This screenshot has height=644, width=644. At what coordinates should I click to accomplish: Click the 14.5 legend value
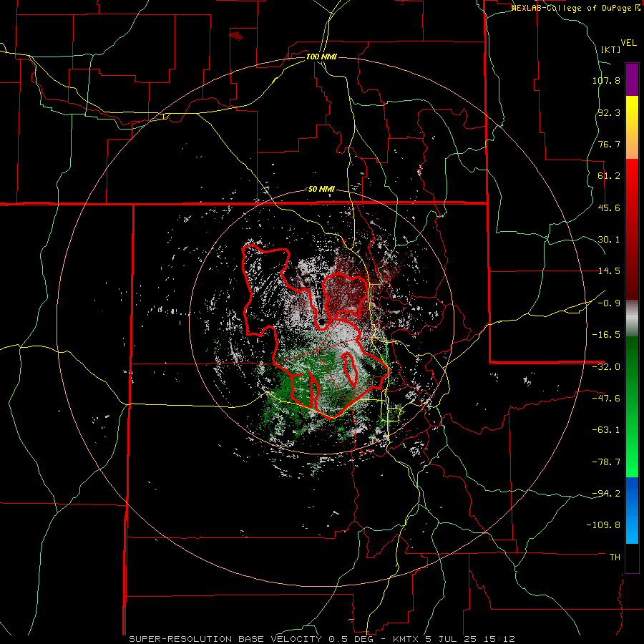point(609,271)
